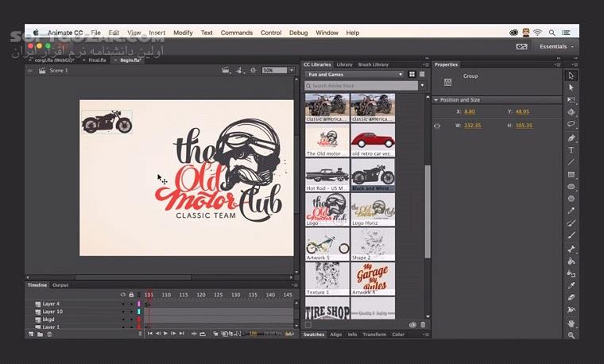Go to the first frame
This screenshot has height=364, width=604.
150,334
